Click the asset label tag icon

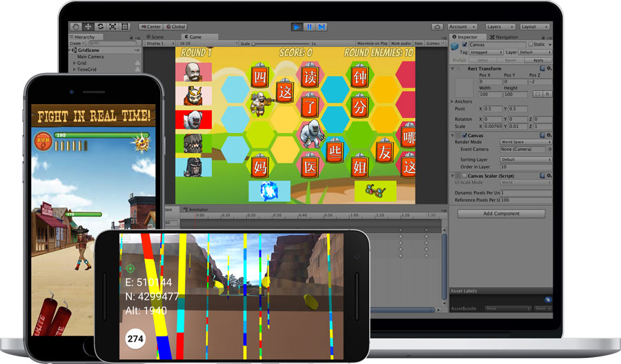point(548,299)
